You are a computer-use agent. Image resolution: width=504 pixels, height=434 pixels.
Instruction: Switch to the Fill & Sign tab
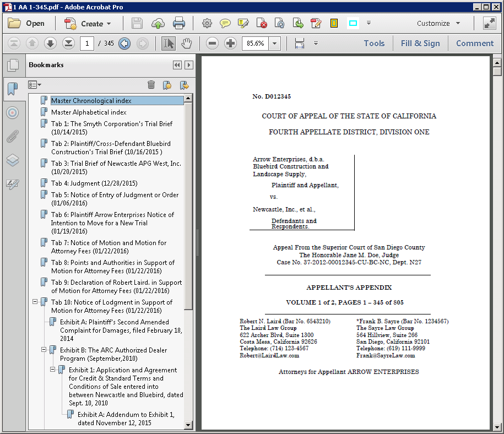(x=420, y=43)
